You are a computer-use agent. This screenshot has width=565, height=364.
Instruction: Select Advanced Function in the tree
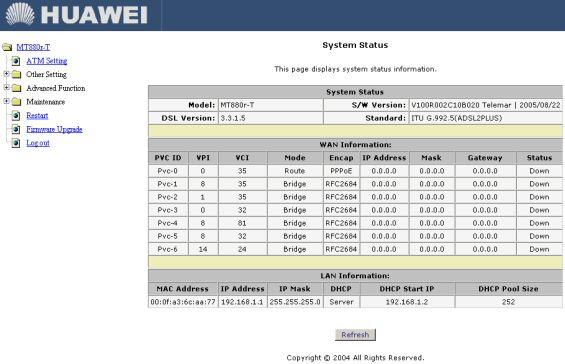[x=56, y=88]
